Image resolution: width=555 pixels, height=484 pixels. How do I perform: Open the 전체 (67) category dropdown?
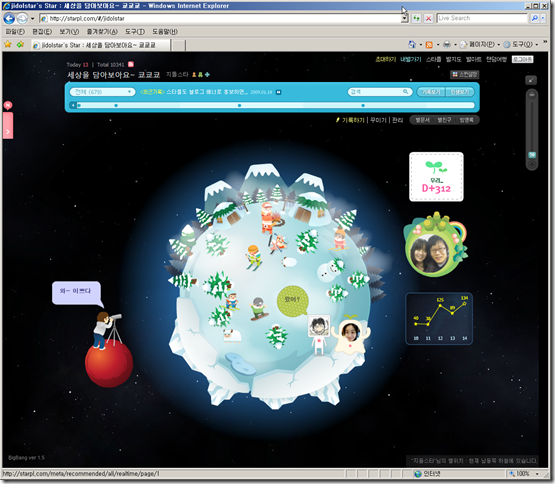coord(102,92)
